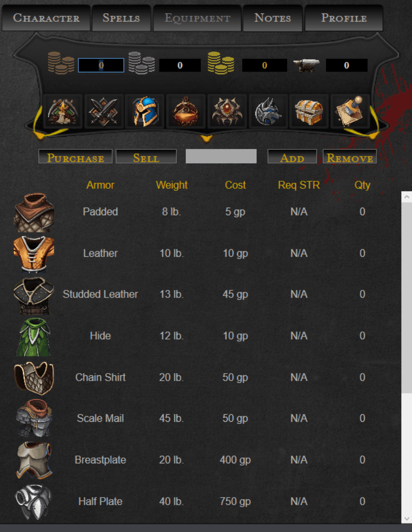Click the scrollbar down arrow
Screen dimensions: 412x532
coord(406,518)
